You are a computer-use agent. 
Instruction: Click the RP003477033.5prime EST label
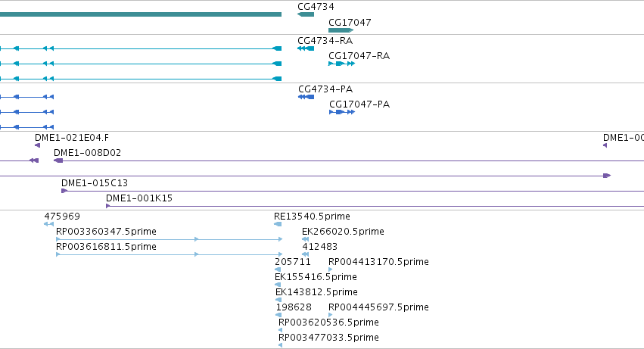tap(328, 338)
